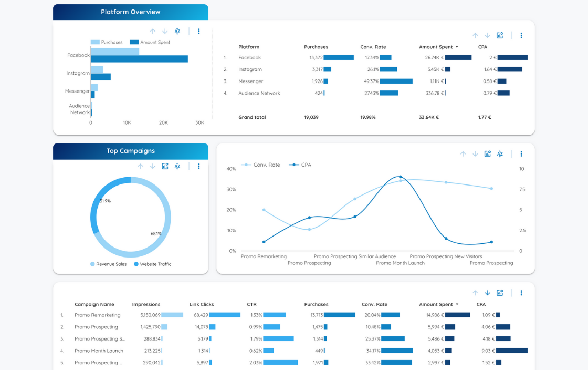Click the chart explore icon in donut chart panel

165,166
